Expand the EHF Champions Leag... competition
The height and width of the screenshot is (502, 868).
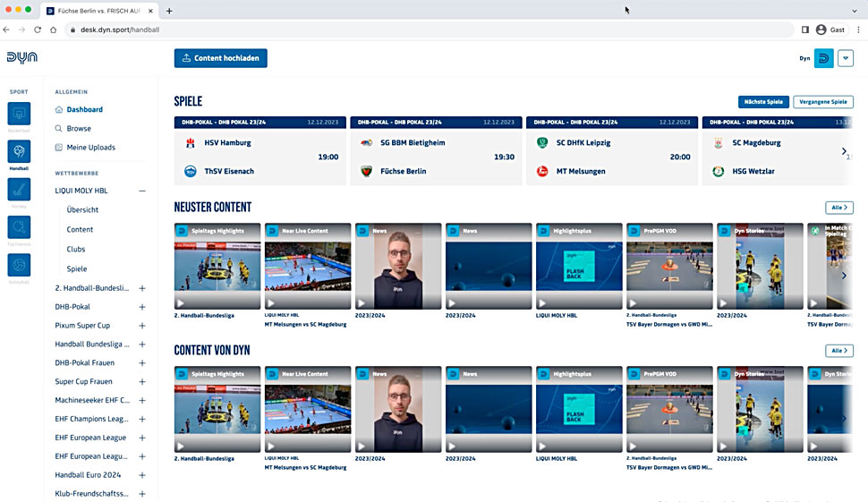tap(142, 419)
